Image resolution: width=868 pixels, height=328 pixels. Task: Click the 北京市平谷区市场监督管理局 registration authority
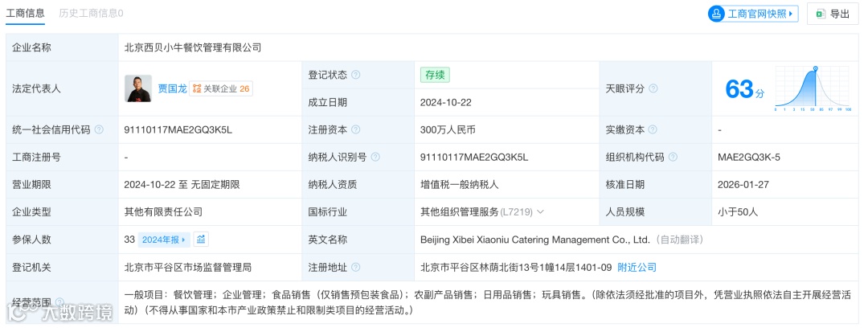187,267
